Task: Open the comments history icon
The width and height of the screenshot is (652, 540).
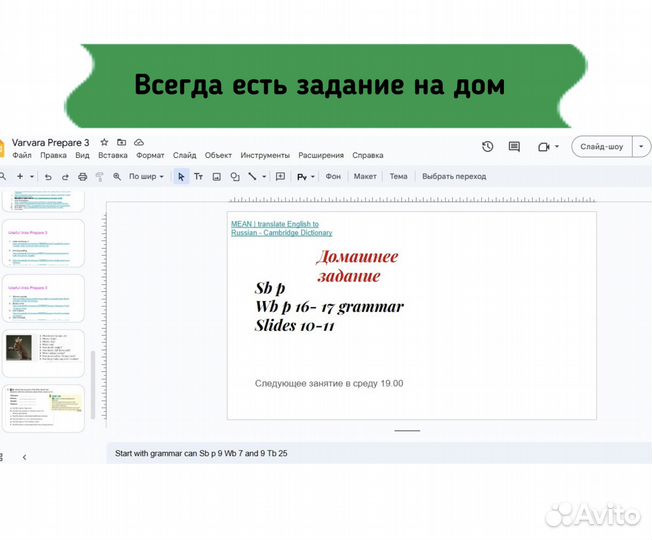Action: point(514,147)
